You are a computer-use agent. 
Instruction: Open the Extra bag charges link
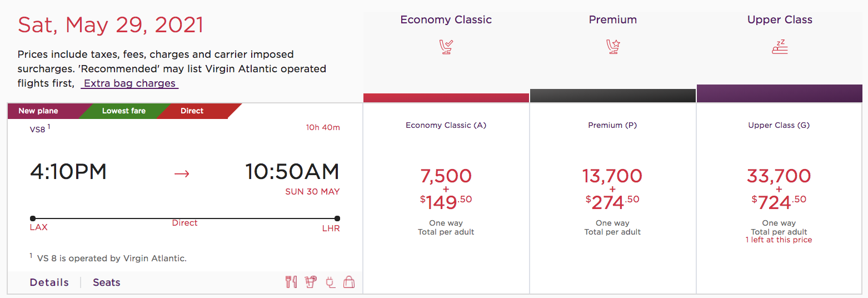click(x=129, y=83)
